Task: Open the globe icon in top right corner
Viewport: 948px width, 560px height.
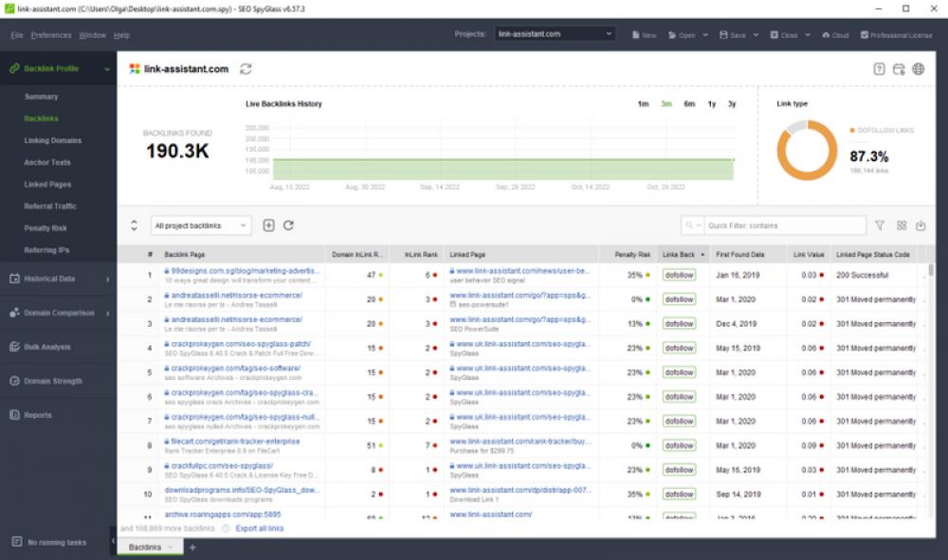Action: [916, 69]
